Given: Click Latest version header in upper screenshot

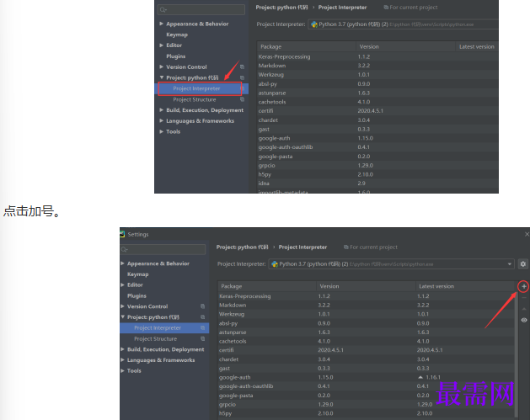Looking at the screenshot, I should 477,46.
